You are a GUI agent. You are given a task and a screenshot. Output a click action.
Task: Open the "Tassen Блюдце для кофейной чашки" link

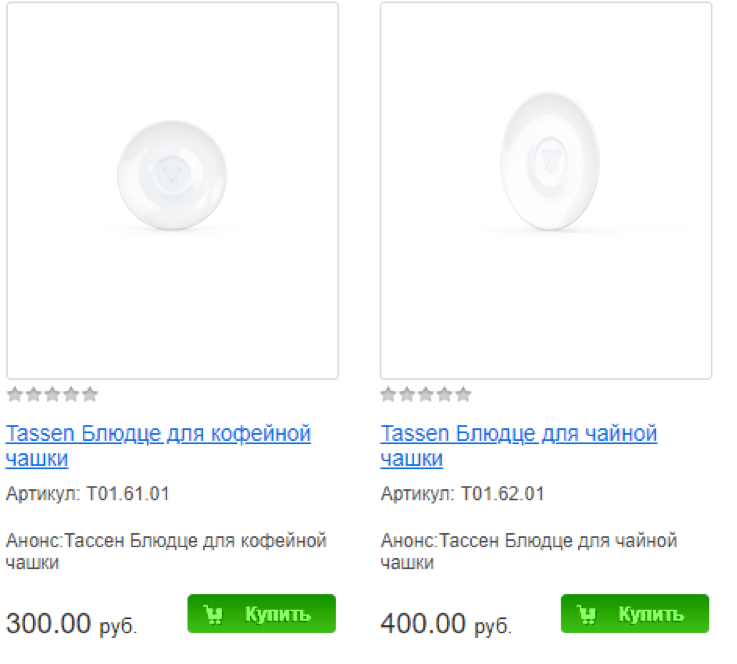coord(158,435)
